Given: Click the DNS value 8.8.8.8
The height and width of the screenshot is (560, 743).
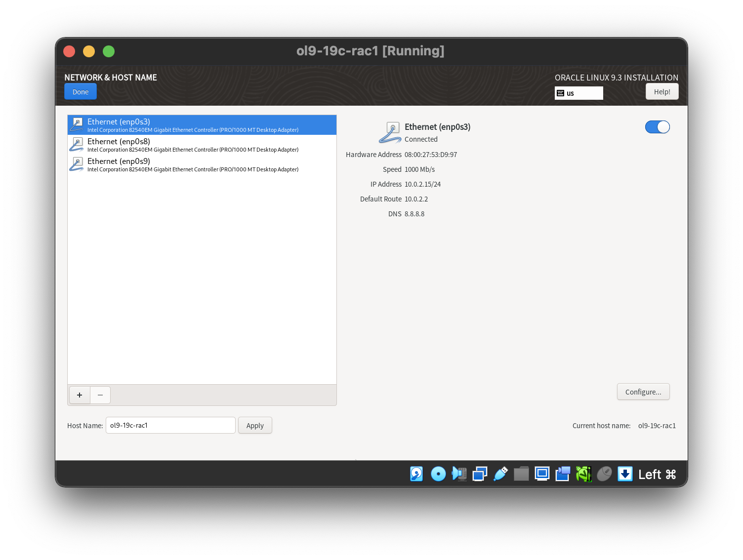Looking at the screenshot, I should (x=414, y=214).
